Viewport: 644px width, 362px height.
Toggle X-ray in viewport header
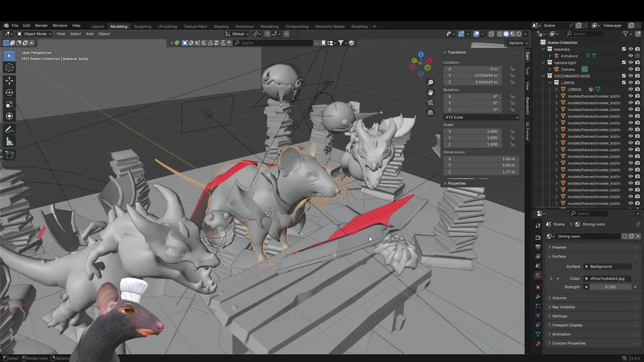[492, 34]
